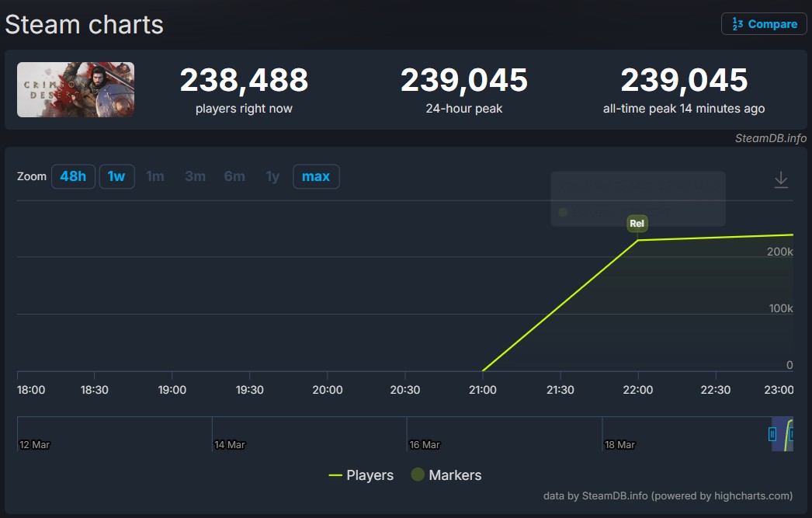Click the Compare icon with numbers

click(737, 24)
